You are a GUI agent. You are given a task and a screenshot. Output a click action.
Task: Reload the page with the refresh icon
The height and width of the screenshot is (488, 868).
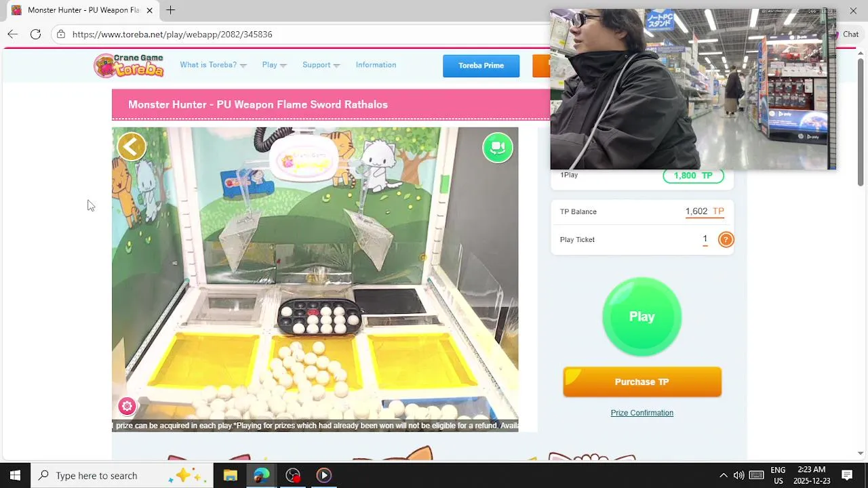point(35,34)
